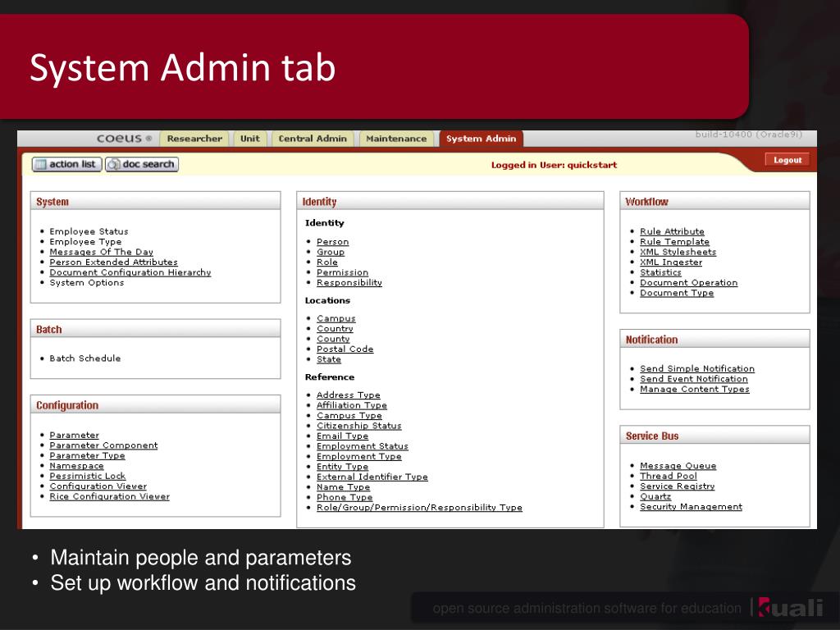Open the Namespace link
This screenshot has width=840, height=630.
click(76, 466)
